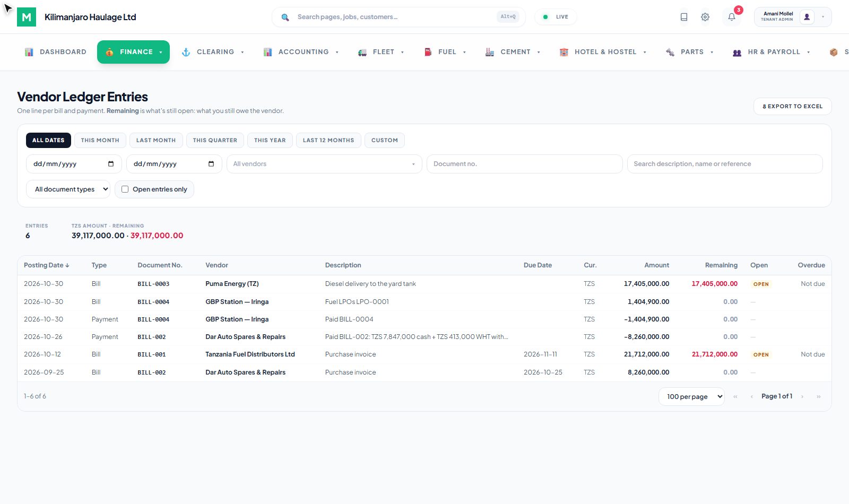The height and width of the screenshot is (504, 849).
Task: Click the Accounting chart icon
Action: (x=268, y=52)
